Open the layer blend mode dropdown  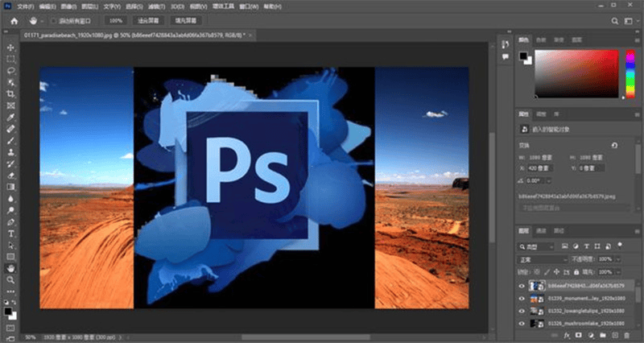pos(542,259)
